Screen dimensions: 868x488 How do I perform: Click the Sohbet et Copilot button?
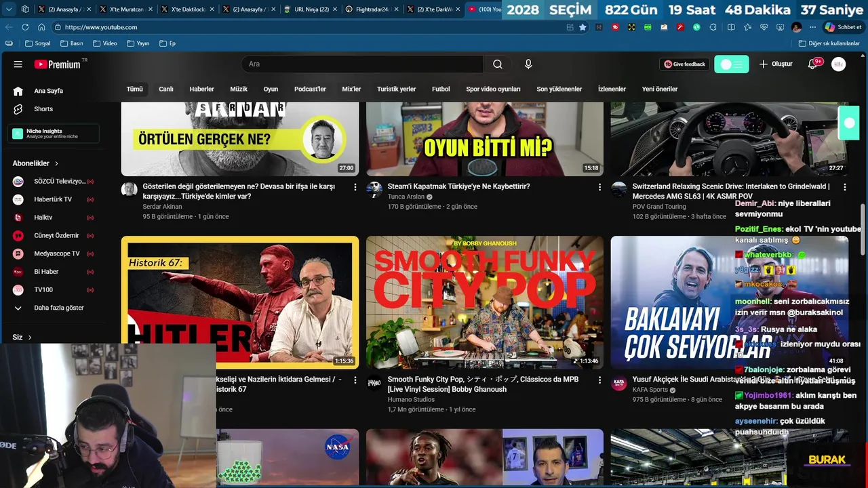[x=843, y=27]
